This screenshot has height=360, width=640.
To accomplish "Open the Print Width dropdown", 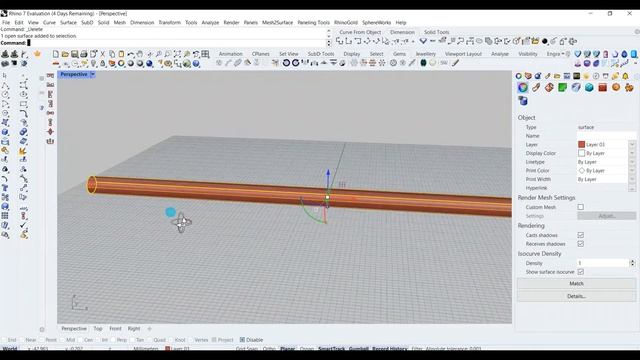I will point(632,179).
